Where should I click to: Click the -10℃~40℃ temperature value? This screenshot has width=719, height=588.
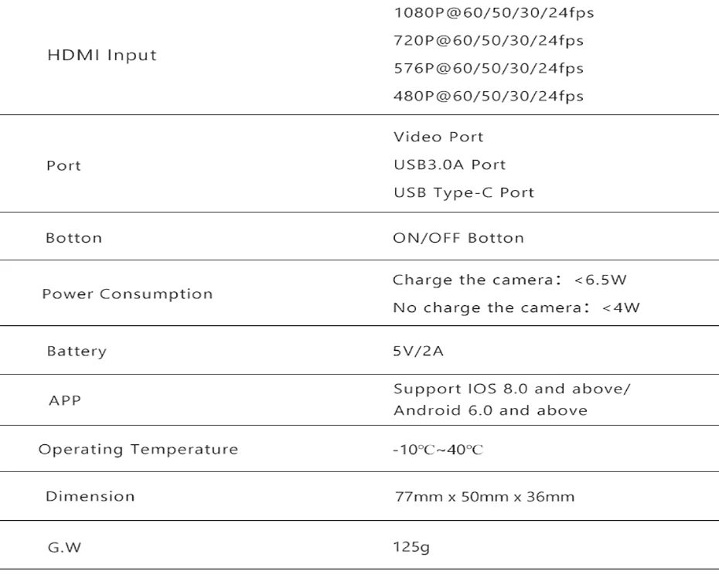click(x=438, y=450)
